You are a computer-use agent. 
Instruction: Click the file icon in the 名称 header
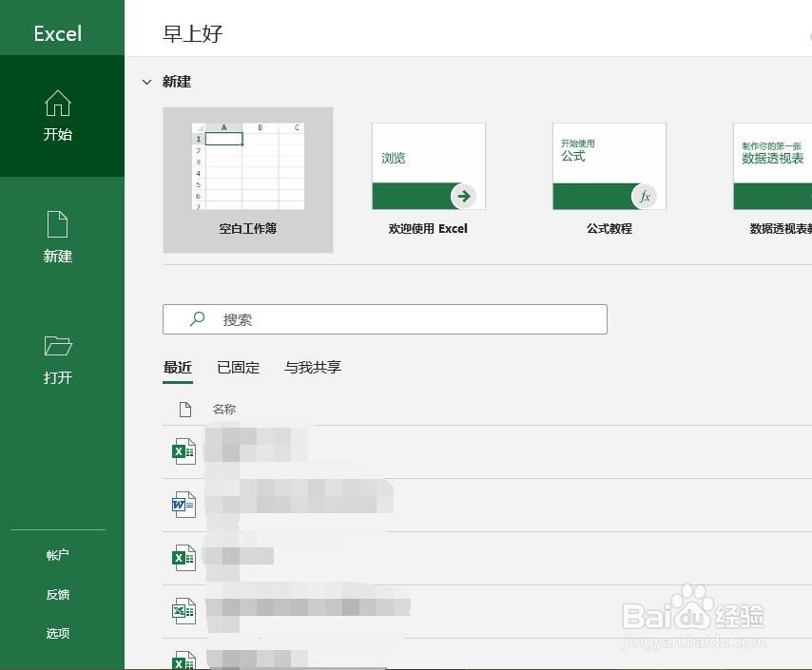184,409
